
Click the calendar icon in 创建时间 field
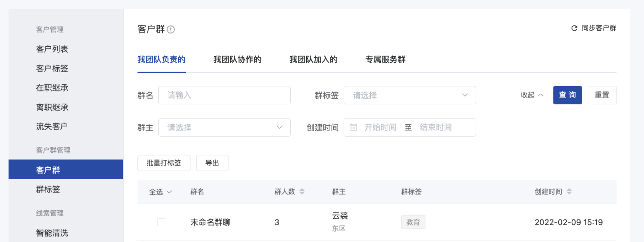click(x=353, y=127)
